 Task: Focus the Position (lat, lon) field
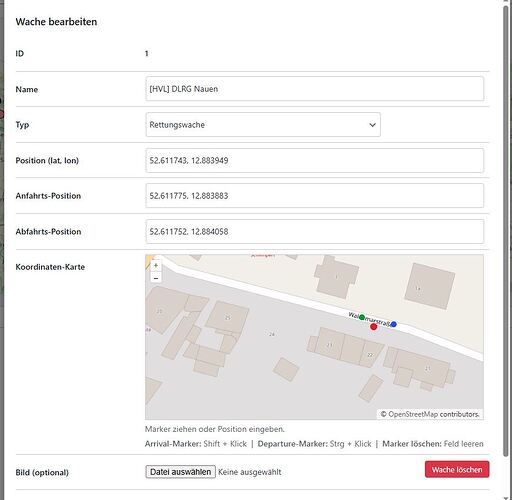[315, 160]
